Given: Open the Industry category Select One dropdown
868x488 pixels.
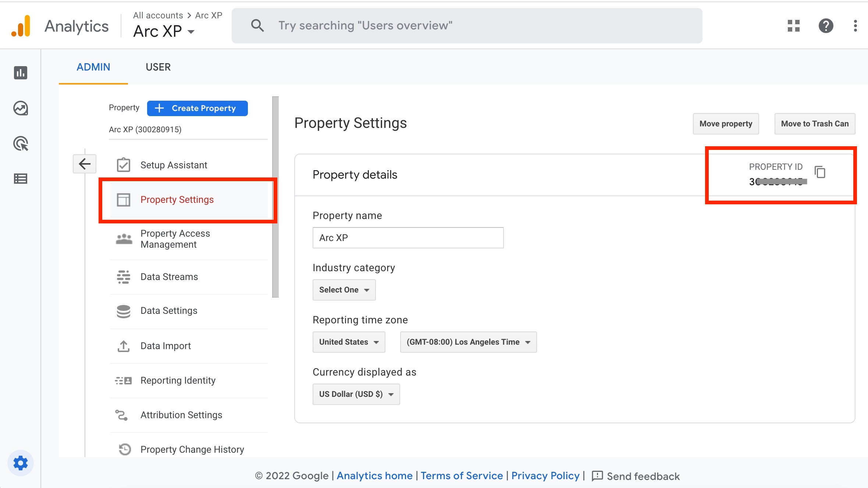Looking at the screenshot, I should pos(344,290).
